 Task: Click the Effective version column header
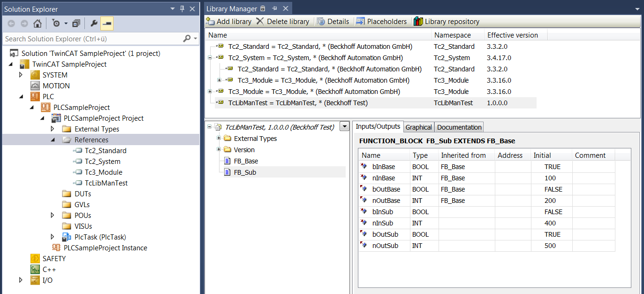(x=515, y=35)
